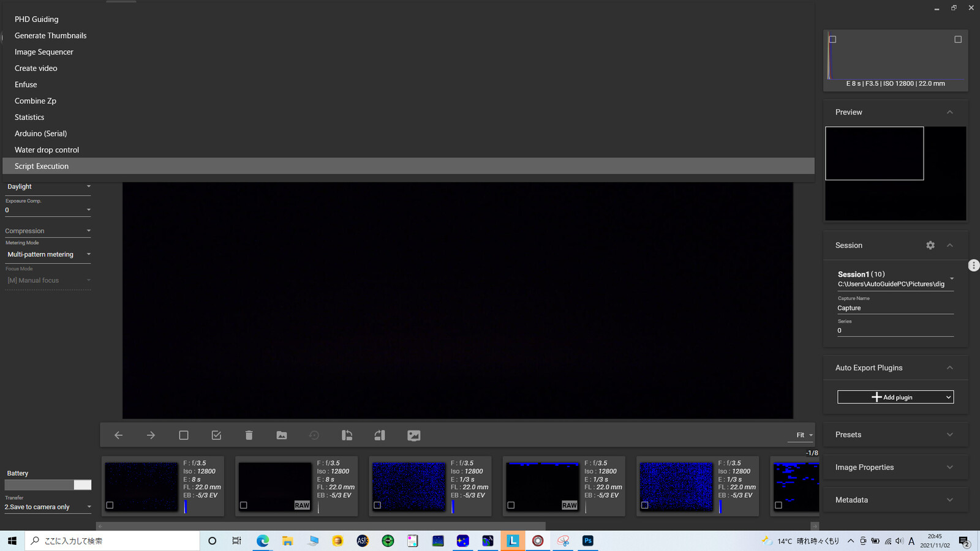Image resolution: width=980 pixels, height=551 pixels.
Task: Click the folder-with-picture icon in the image toolbar
Action: (x=282, y=435)
